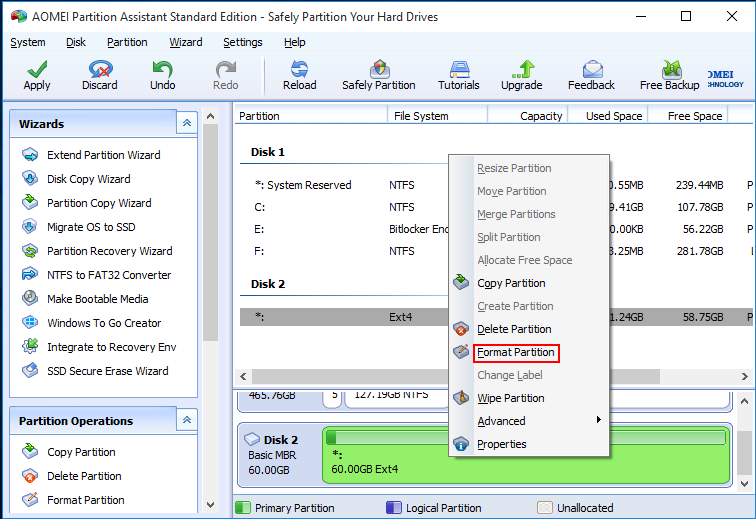756x519 pixels.
Task: Click the Free Backup toolbar icon
Action: coord(671,69)
